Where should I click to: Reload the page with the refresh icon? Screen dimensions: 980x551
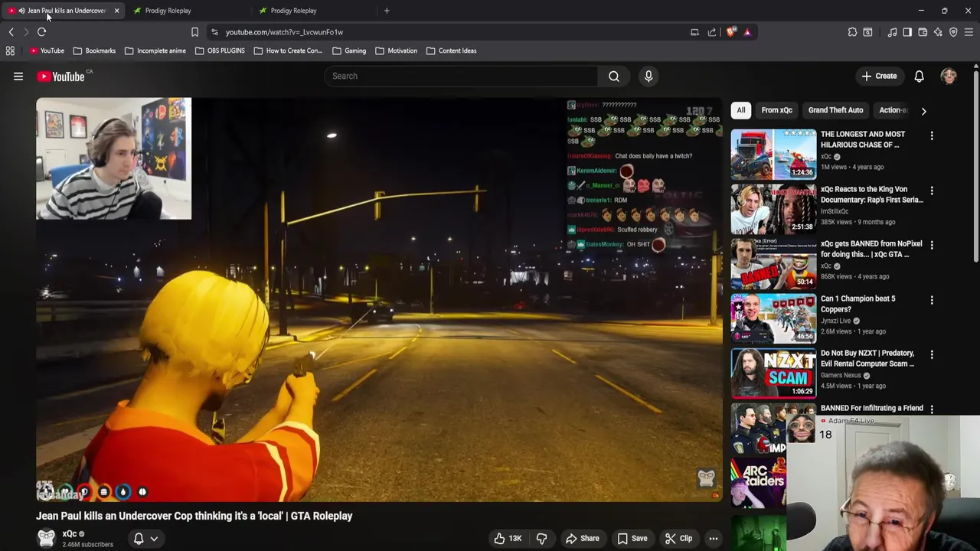click(x=41, y=32)
